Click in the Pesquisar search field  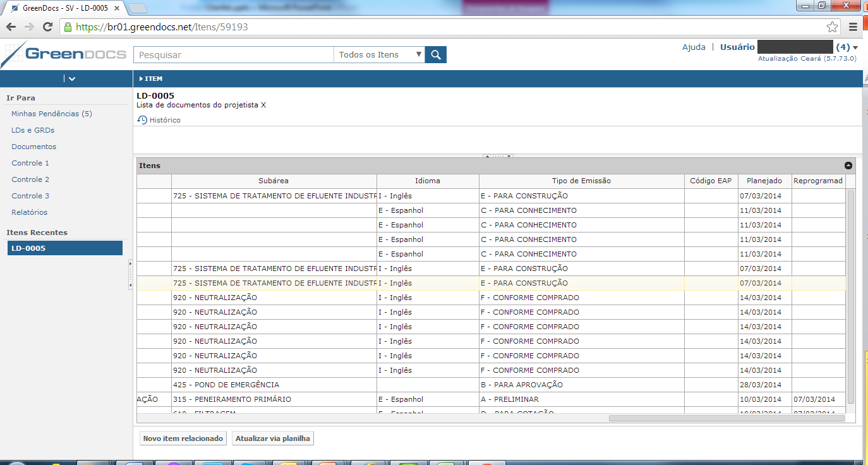click(234, 55)
